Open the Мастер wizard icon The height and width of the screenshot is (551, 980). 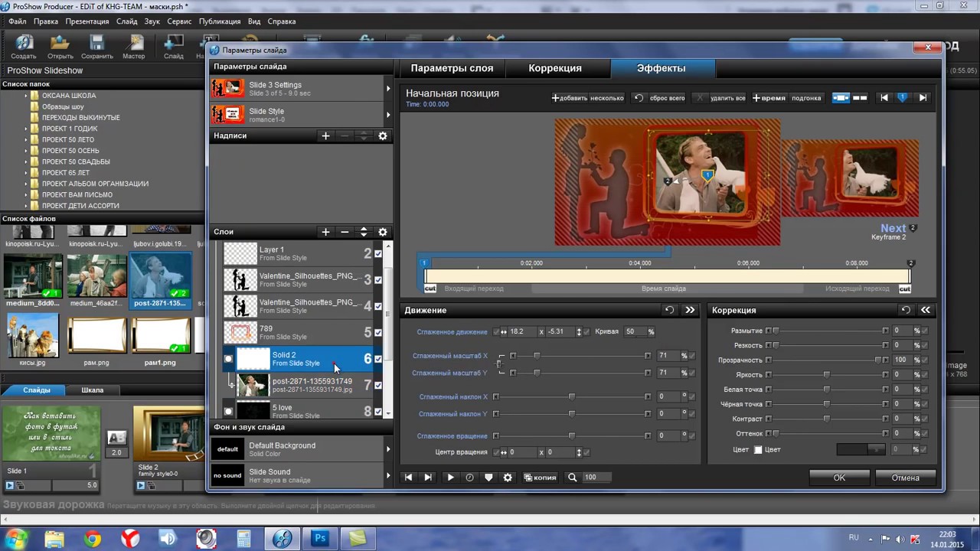pos(134,43)
